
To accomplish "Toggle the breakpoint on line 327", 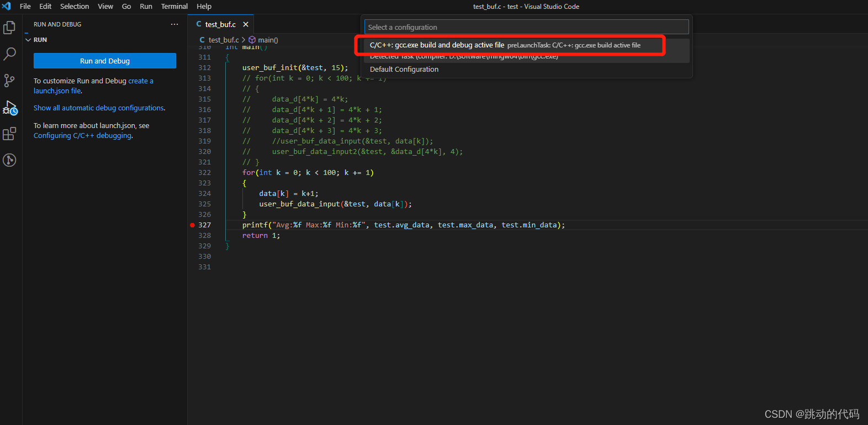I will pyautogui.click(x=192, y=225).
